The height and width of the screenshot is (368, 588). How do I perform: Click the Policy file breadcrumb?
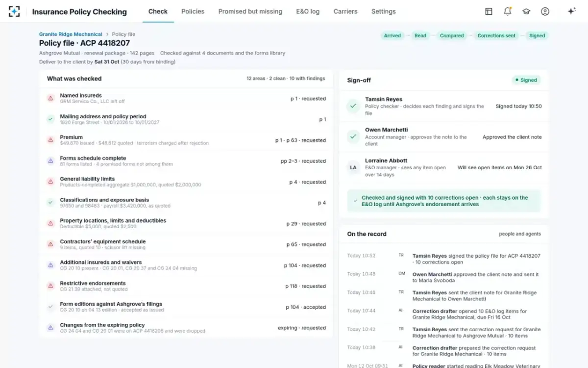(123, 34)
